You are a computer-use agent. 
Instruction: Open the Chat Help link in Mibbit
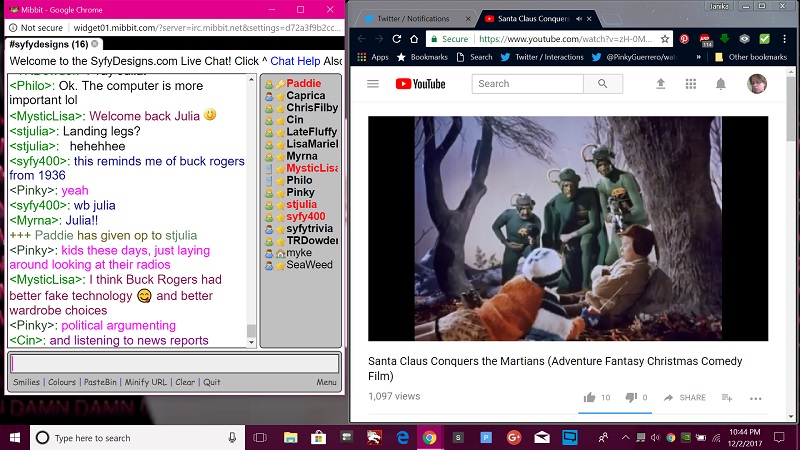coord(295,61)
